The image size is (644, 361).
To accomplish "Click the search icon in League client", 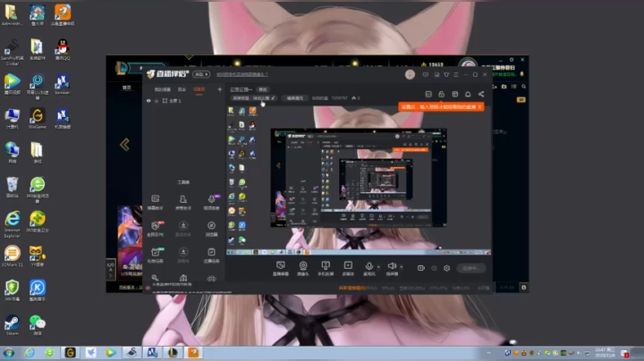I will (523, 87).
